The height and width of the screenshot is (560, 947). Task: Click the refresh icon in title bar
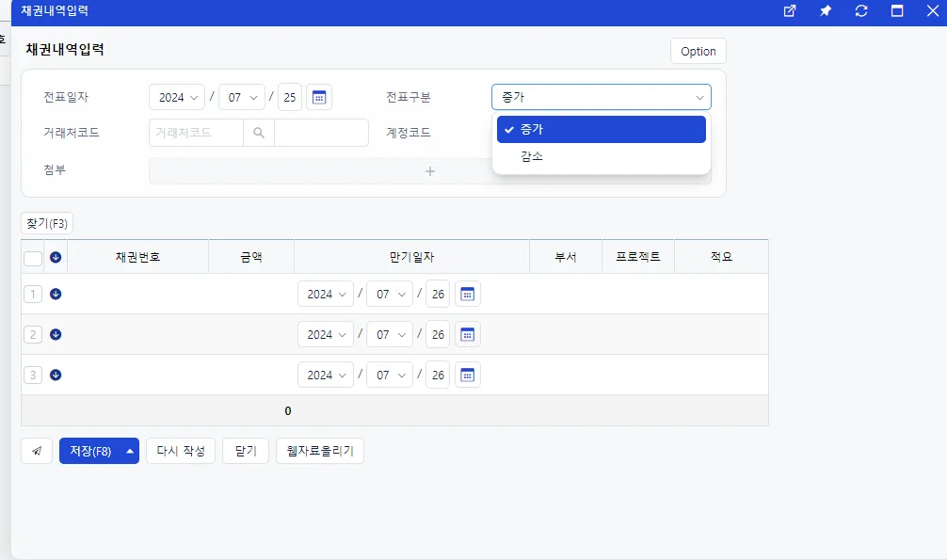(x=861, y=11)
